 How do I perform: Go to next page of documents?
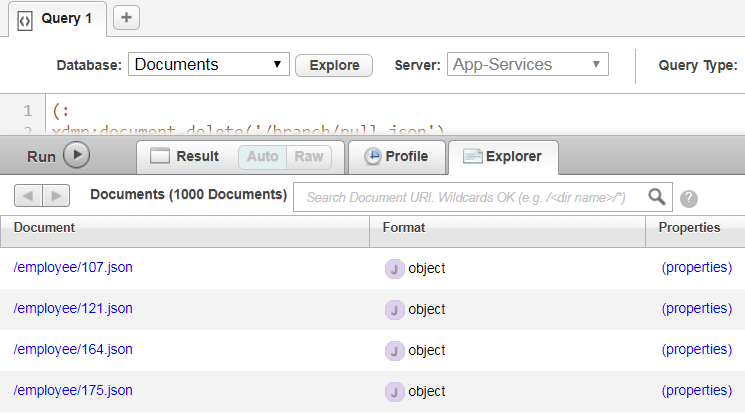(x=57, y=196)
